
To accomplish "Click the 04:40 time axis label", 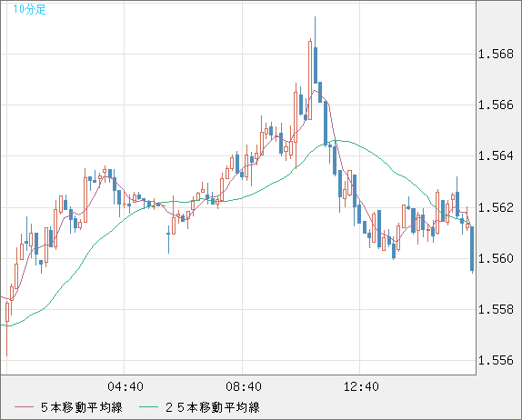I will [x=125, y=386].
